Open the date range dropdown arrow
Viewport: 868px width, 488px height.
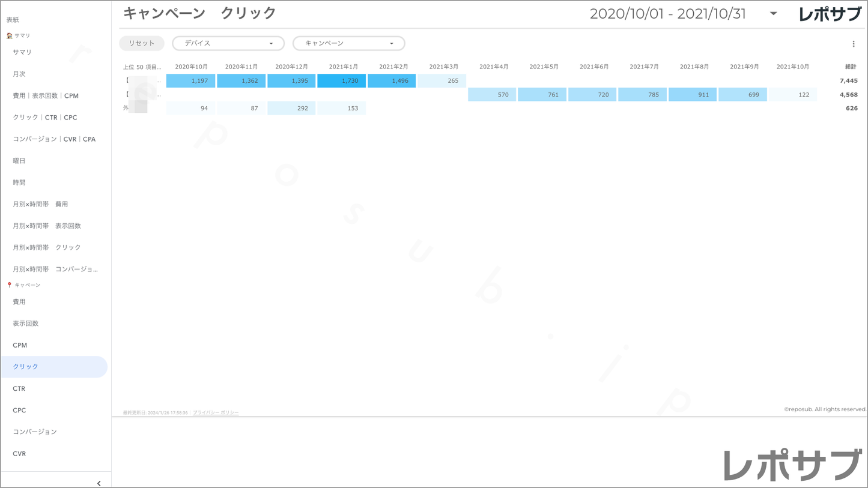pyautogui.click(x=773, y=14)
